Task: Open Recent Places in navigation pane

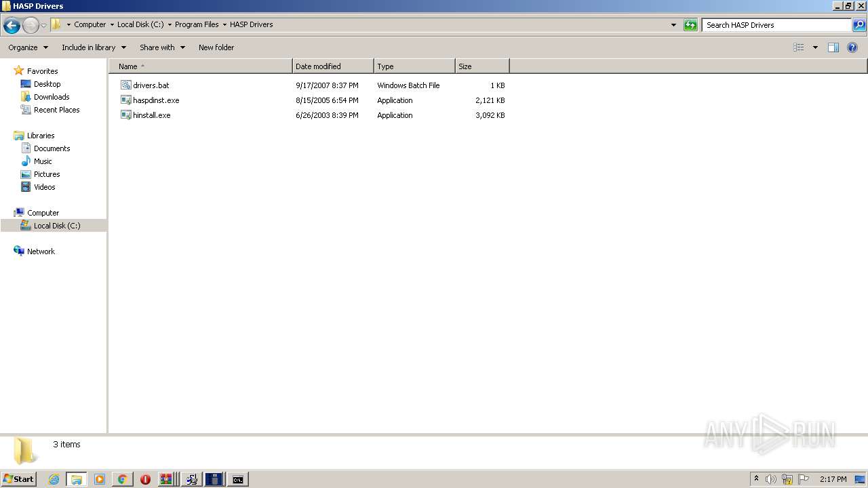Action: click(56, 110)
